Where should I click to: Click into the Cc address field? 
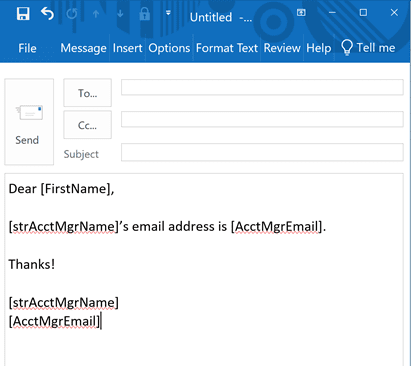(262, 119)
